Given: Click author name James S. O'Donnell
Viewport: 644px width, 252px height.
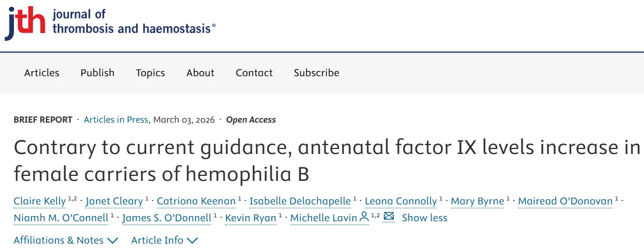Looking at the screenshot, I should (x=166, y=218).
